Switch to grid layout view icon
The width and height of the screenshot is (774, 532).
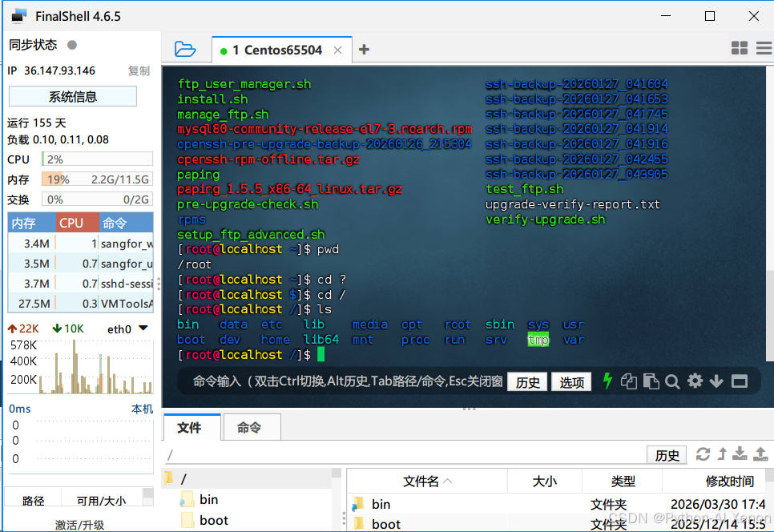[739, 48]
